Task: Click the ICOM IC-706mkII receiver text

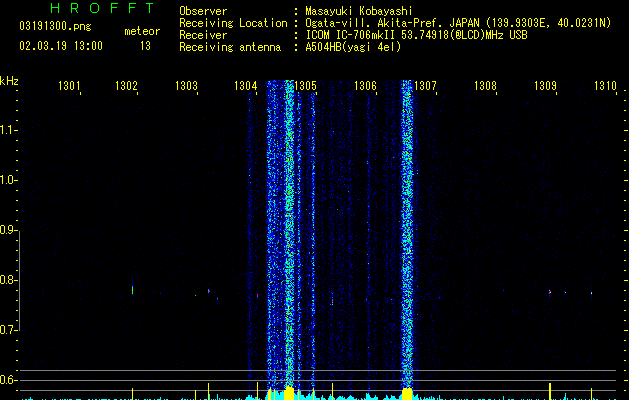Action: point(416,35)
